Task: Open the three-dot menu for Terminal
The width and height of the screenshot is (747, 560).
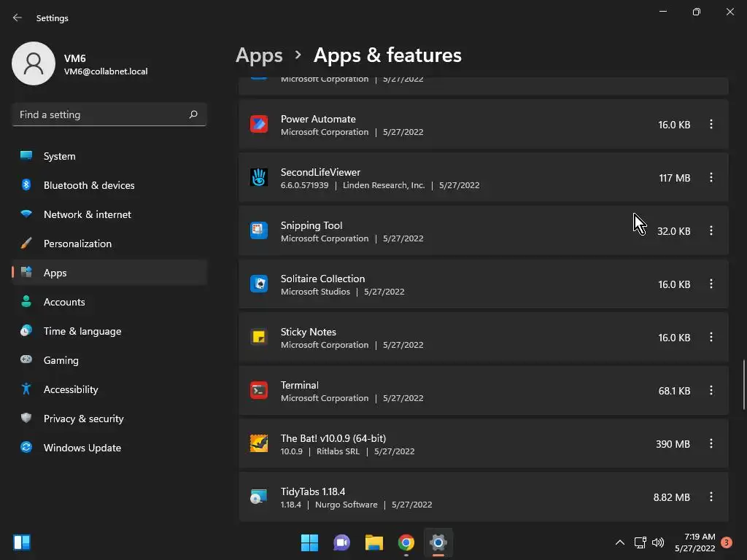Action: click(x=711, y=390)
